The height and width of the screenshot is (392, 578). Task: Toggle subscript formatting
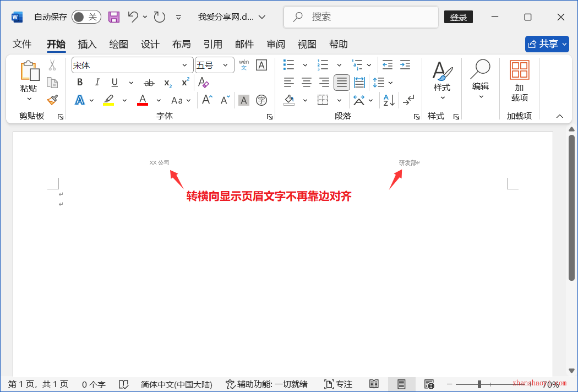coord(168,83)
